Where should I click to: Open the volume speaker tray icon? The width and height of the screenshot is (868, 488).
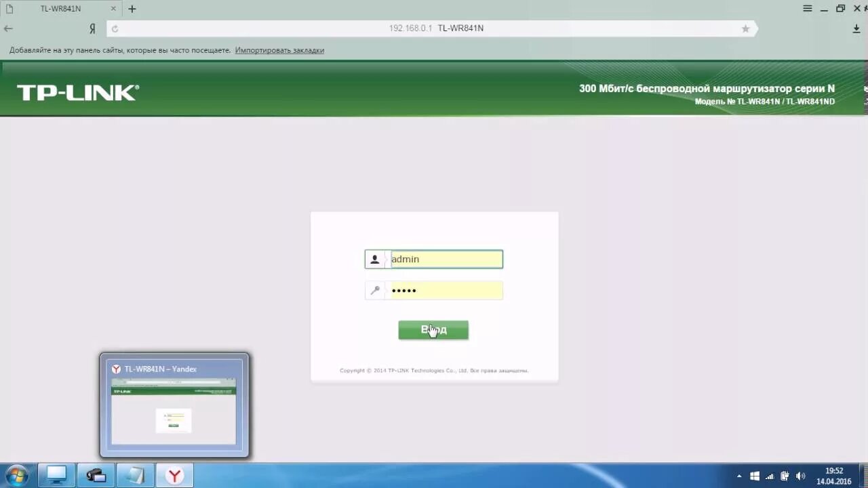[800, 476]
